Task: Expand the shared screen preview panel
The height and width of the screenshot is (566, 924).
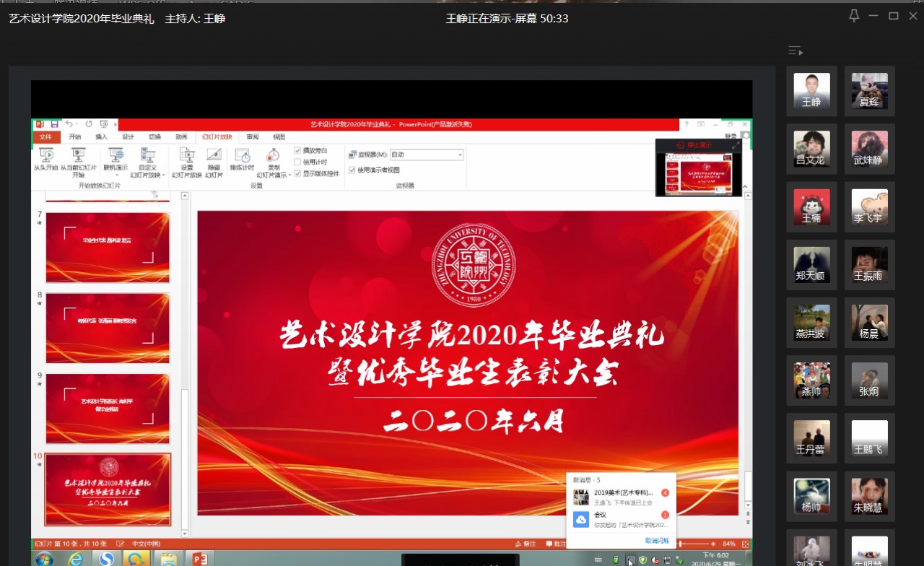Action: click(736, 145)
